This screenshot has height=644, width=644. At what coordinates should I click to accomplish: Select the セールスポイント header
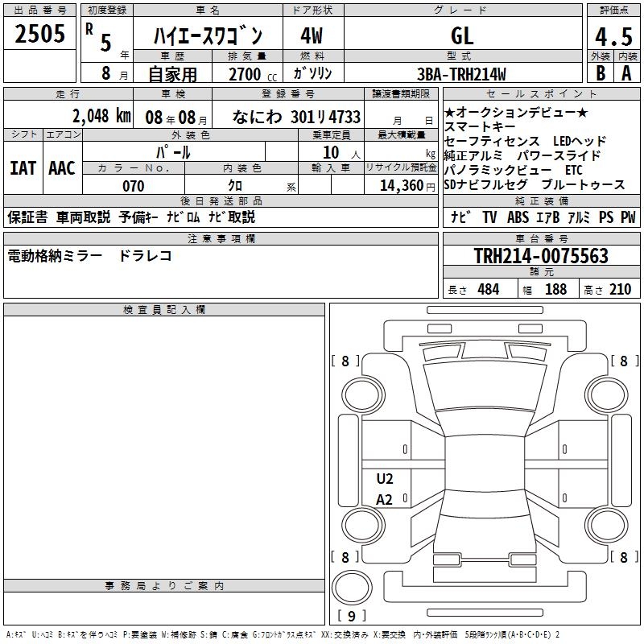(541, 94)
